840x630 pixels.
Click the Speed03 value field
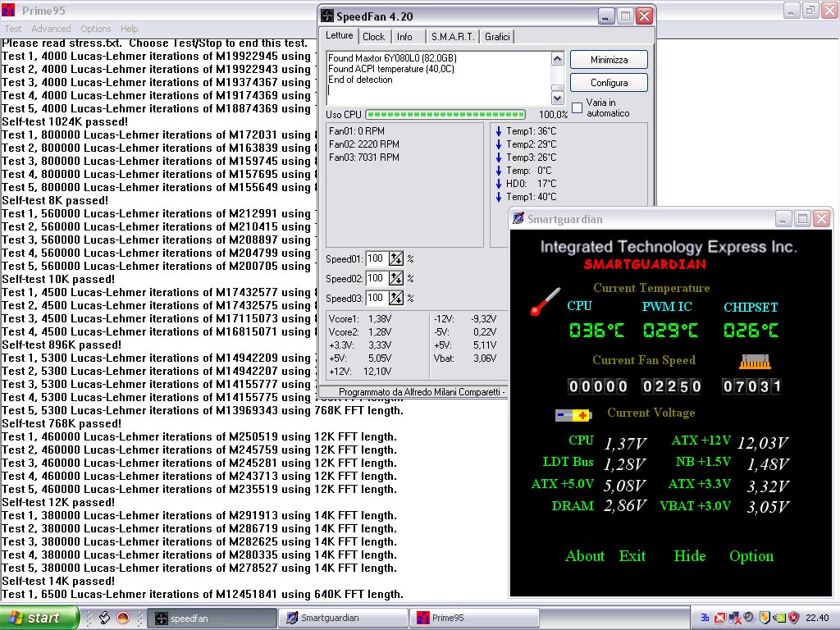pyautogui.click(x=377, y=298)
